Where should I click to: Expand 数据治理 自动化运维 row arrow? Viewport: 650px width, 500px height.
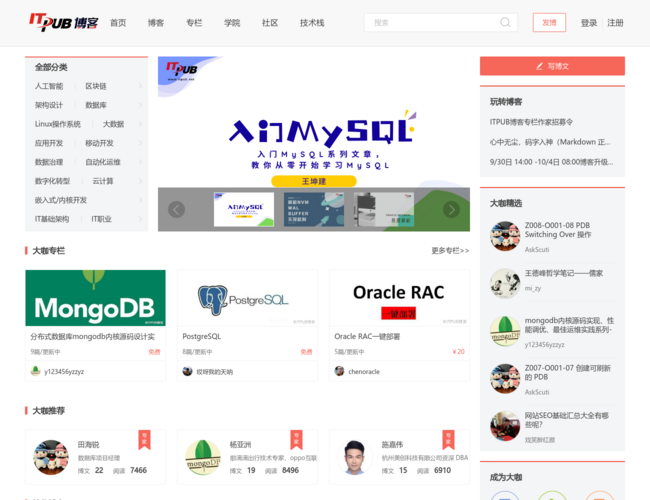[140, 162]
